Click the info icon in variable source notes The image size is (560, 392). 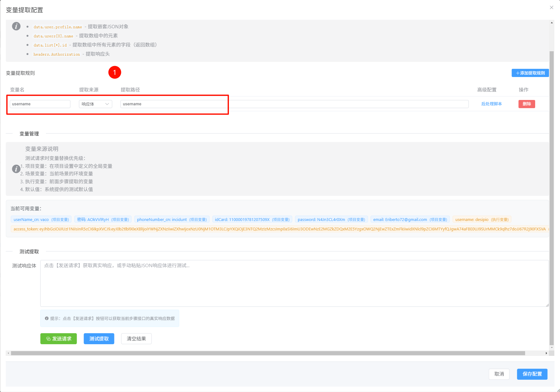click(x=16, y=169)
